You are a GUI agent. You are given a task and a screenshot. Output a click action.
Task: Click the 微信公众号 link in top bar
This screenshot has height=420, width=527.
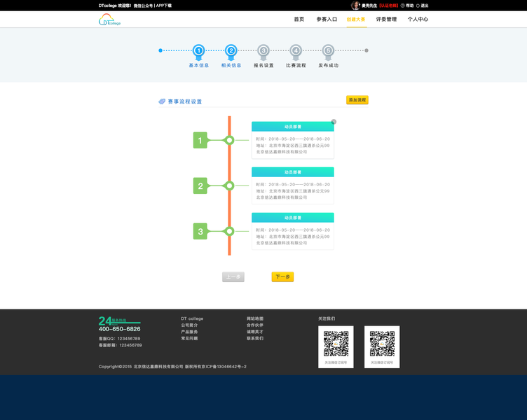point(143,6)
